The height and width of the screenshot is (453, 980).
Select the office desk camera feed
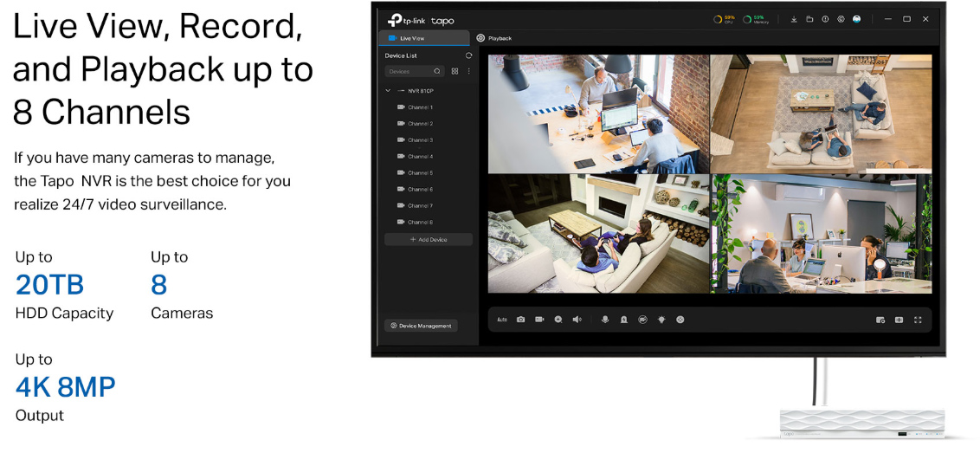(x=599, y=113)
